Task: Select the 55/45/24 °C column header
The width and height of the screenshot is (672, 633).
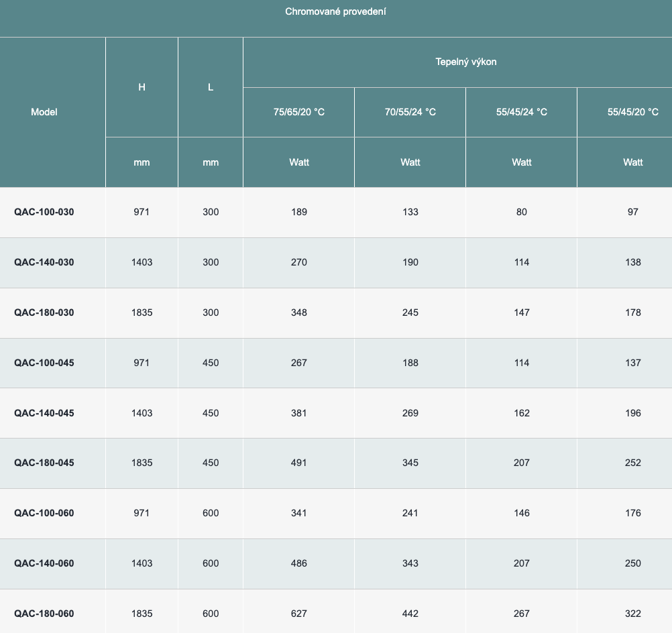Action: coord(521,112)
